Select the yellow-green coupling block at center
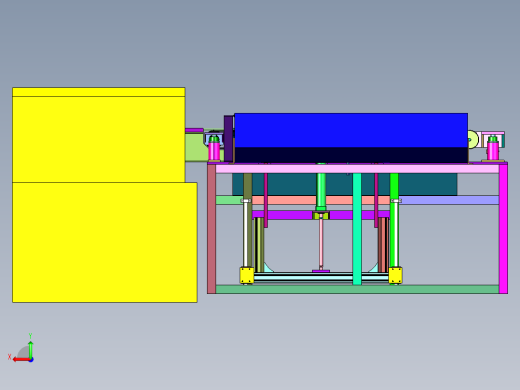The width and height of the screenshot is (520, 390). pyautogui.click(x=321, y=215)
